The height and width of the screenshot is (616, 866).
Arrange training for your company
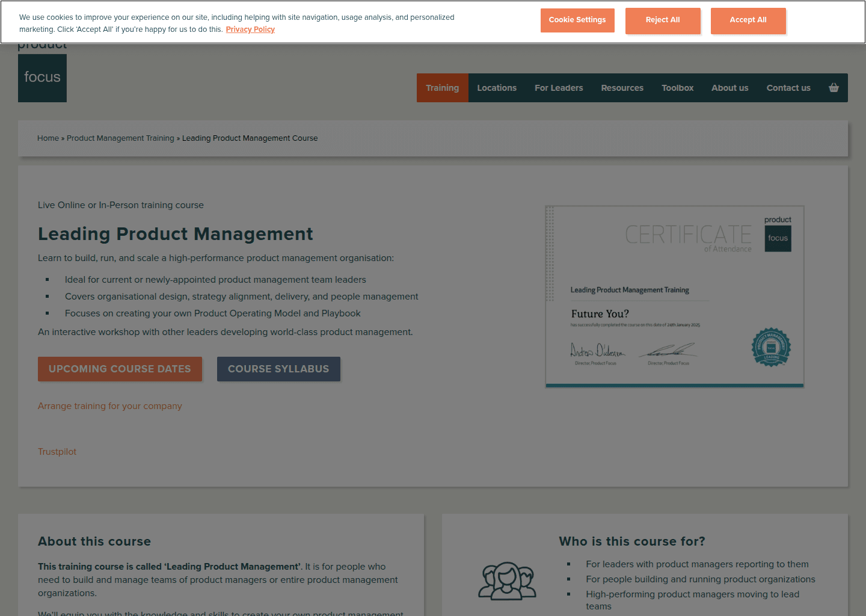[x=109, y=406]
